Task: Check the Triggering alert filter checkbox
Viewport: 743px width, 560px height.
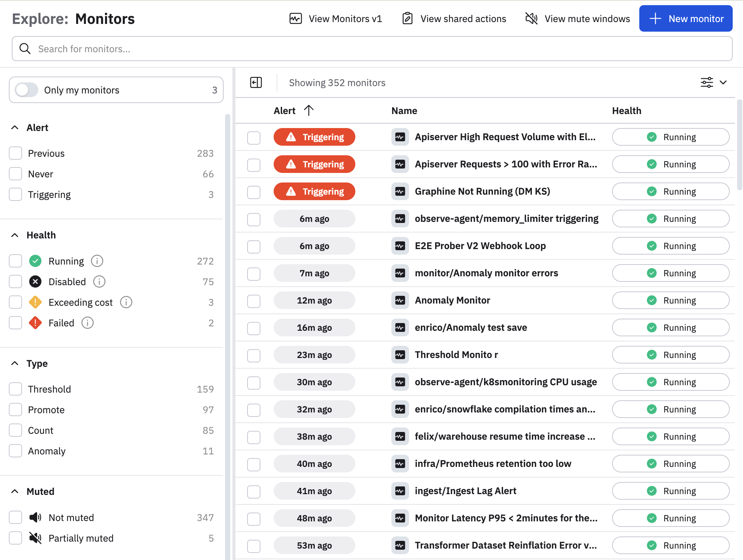Action: coord(15,194)
